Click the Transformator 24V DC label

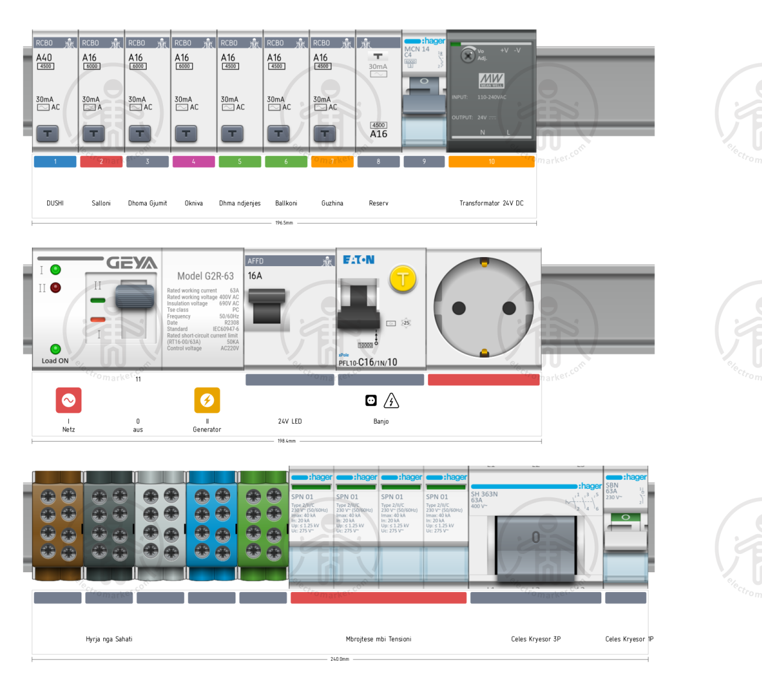pos(491,203)
